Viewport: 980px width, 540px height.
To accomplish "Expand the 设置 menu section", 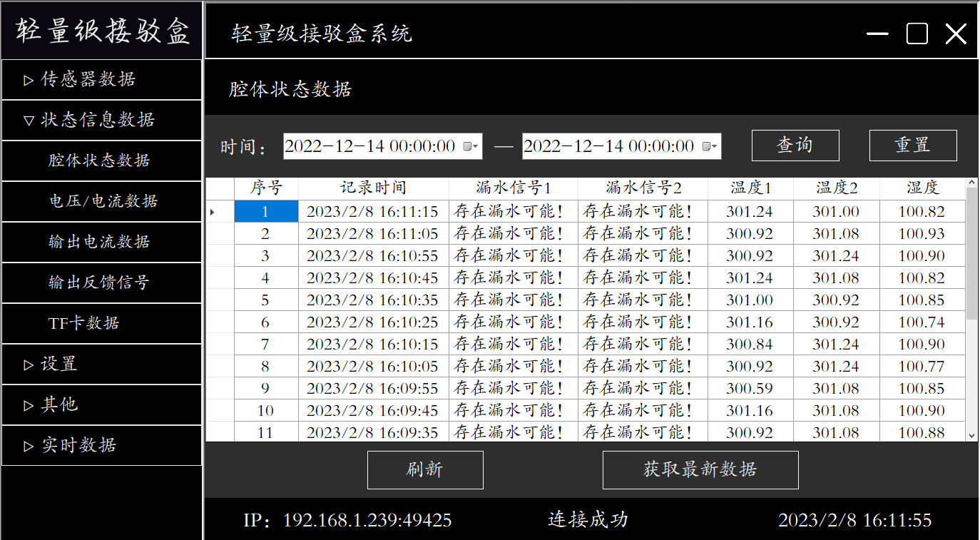I will 101,364.
